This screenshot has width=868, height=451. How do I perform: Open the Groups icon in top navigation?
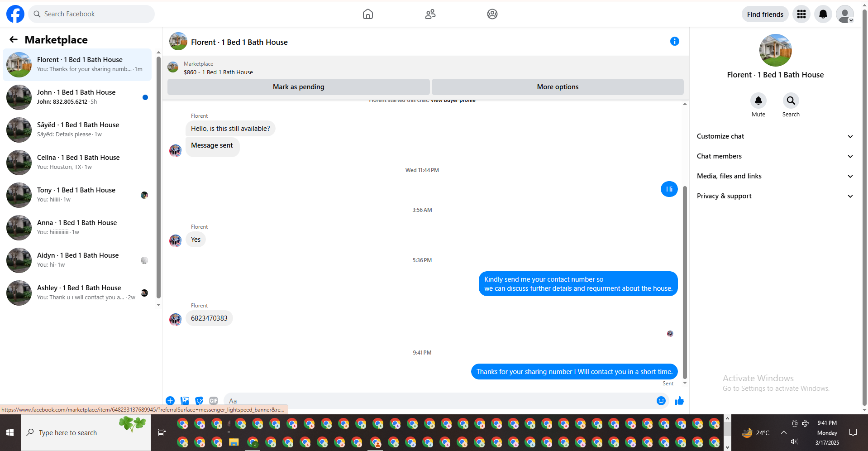pos(492,14)
